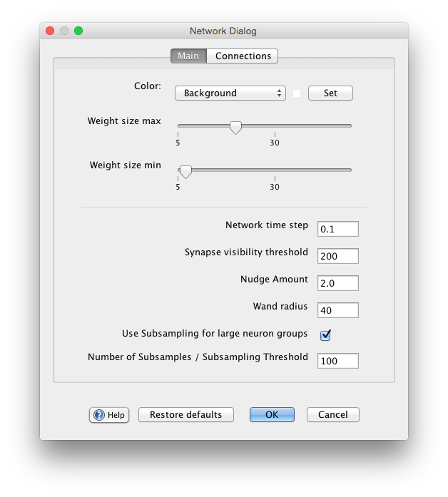The width and height of the screenshot is (448, 497).
Task: Disable Use Subsampling for large neuron groups
Action: pos(325,334)
